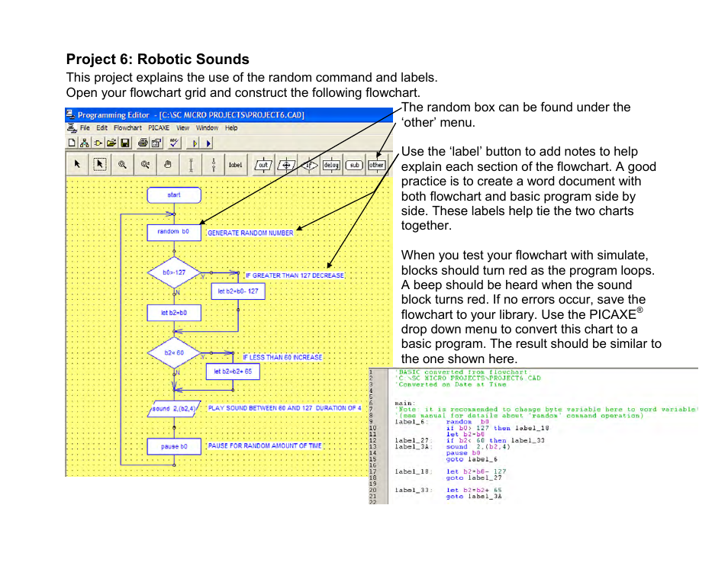Open the Window menu
The image size is (728, 563).
coord(207,127)
